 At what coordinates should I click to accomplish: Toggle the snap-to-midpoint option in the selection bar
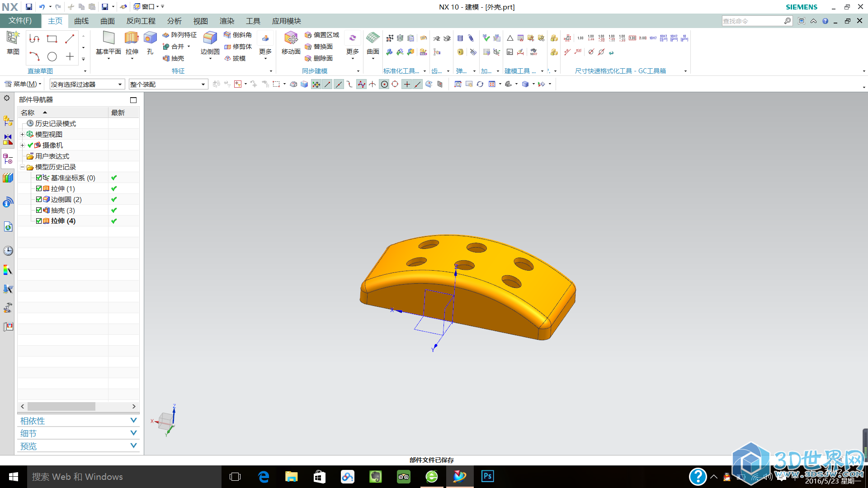click(339, 84)
